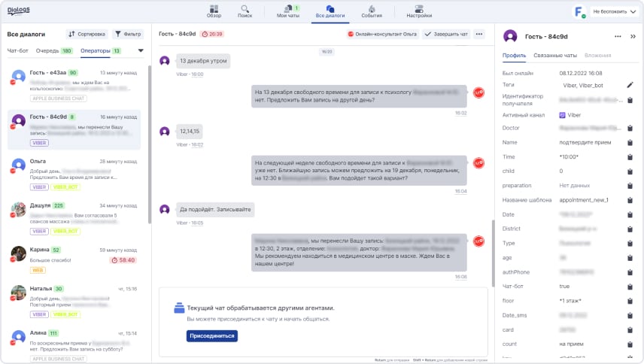Image resolution: width=644 pixels, height=364 pixels.
Task: Switch to the Очередь tab
Action: (54, 51)
